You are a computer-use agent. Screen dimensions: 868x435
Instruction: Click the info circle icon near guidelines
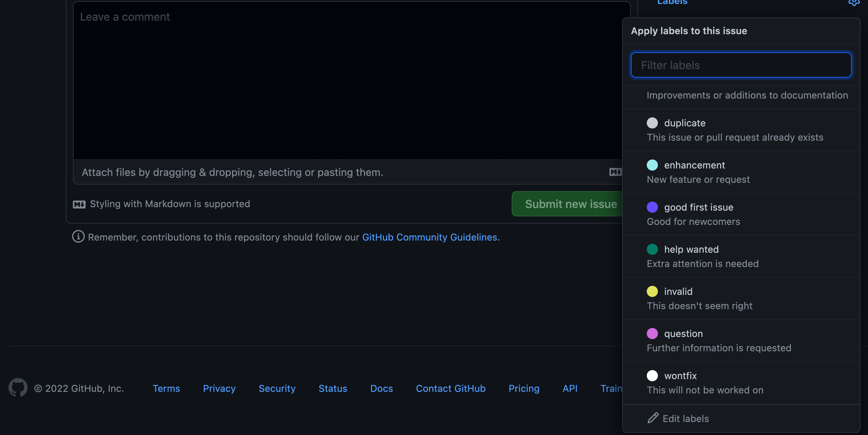(x=78, y=237)
